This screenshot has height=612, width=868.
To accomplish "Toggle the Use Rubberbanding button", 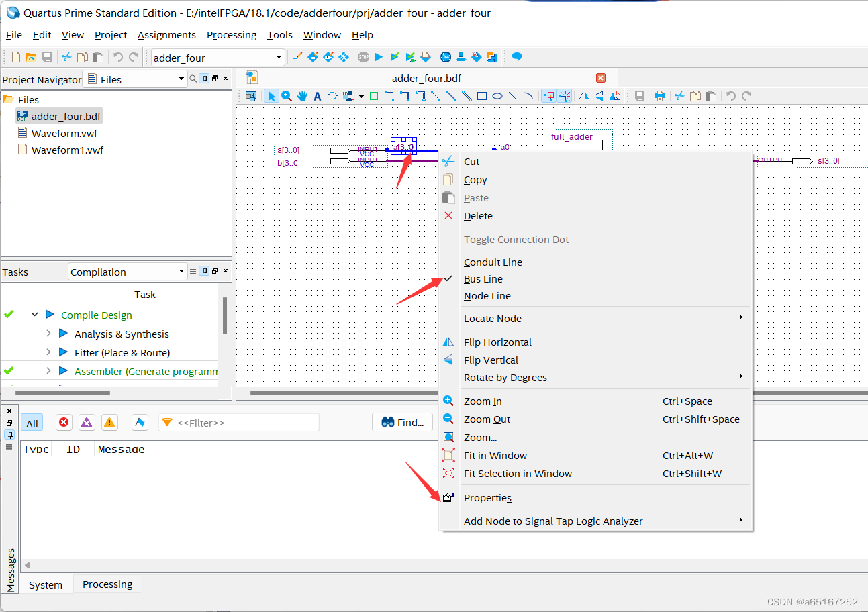I will pos(548,96).
